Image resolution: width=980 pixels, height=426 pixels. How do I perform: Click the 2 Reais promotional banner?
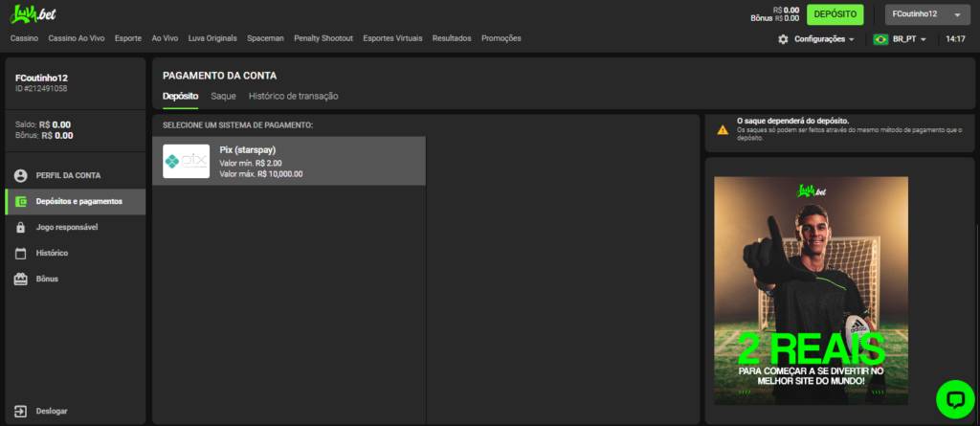click(x=811, y=290)
